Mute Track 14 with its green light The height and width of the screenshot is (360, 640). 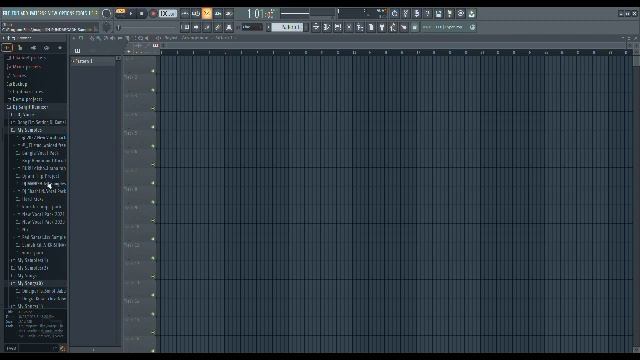pyautogui.click(x=153, y=314)
